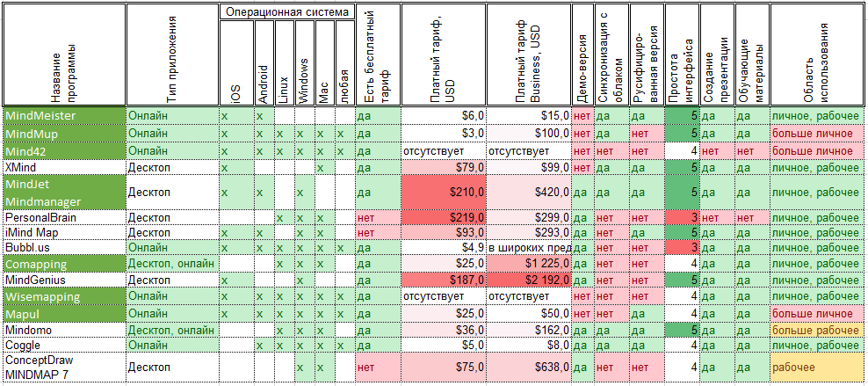Click the 'в широких пред' cell
This screenshot has height=386, width=868.
coord(528,248)
